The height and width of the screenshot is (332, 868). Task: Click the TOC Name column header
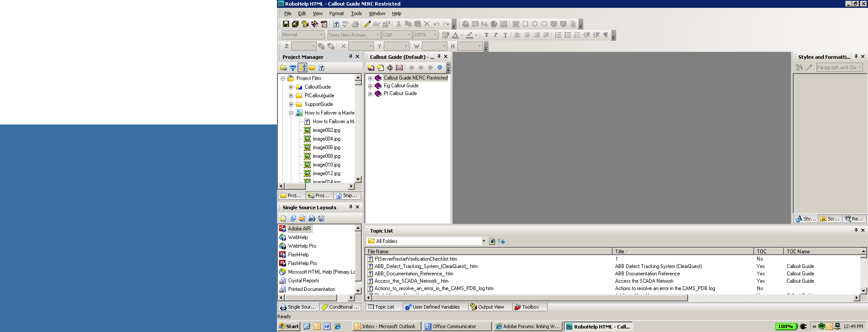click(822, 251)
